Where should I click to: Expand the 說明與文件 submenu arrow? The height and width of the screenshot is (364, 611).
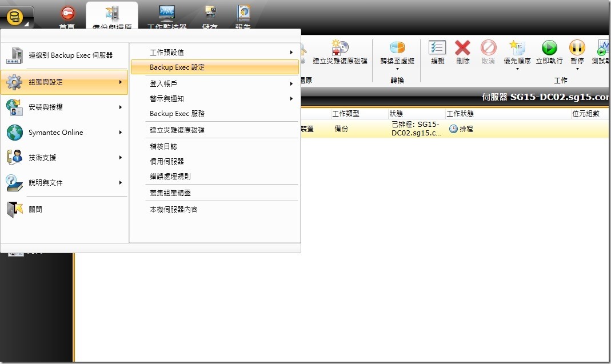coord(121,182)
